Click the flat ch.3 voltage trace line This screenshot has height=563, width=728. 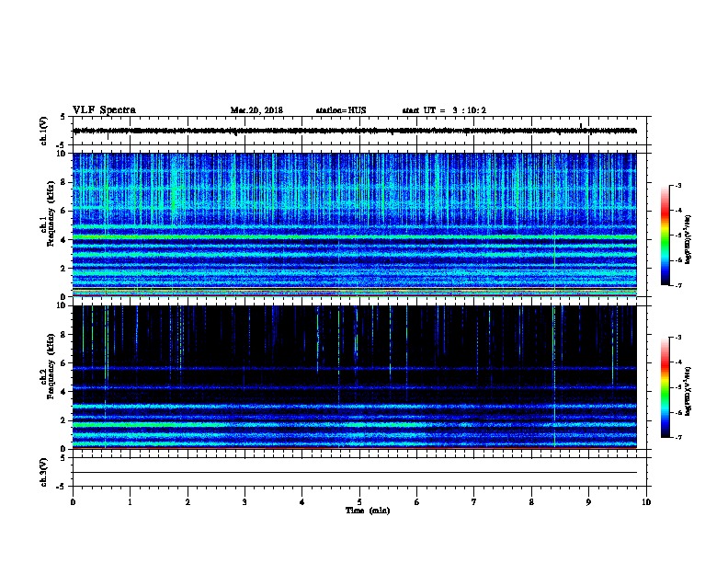[x=355, y=473]
